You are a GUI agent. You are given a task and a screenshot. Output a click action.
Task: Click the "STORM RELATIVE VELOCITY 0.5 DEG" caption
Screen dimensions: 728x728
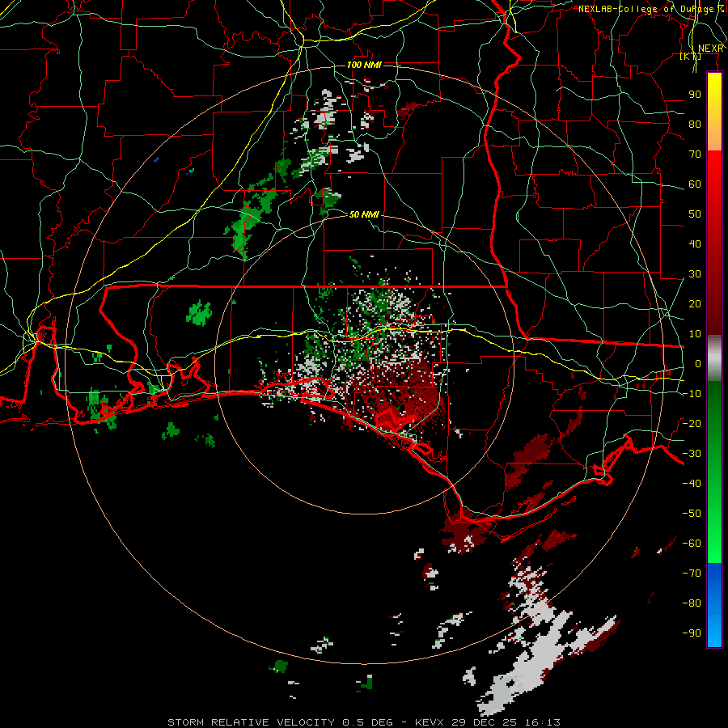coord(280,722)
